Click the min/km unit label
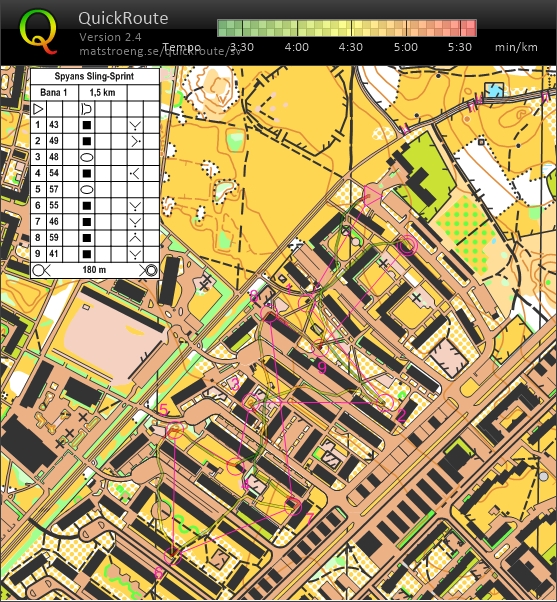Screen dimensions: 557x602 (516, 47)
